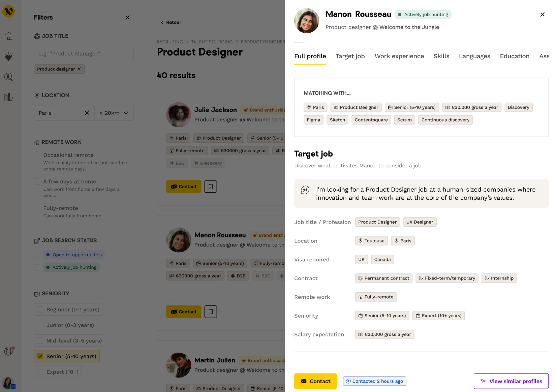Image resolution: width=556 pixels, height=392 pixels.
Task: Remove the Product designer filter tag
Action: pyautogui.click(x=79, y=69)
